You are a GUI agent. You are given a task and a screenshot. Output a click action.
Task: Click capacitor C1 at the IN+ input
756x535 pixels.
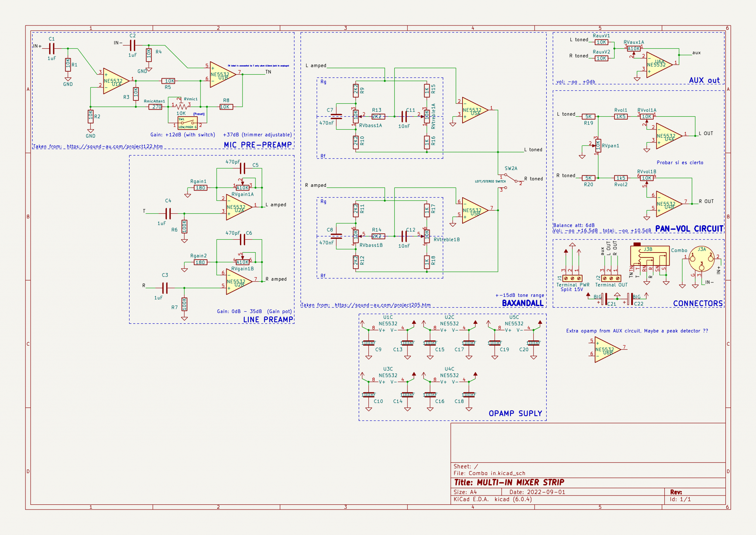pyautogui.click(x=52, y=48)
